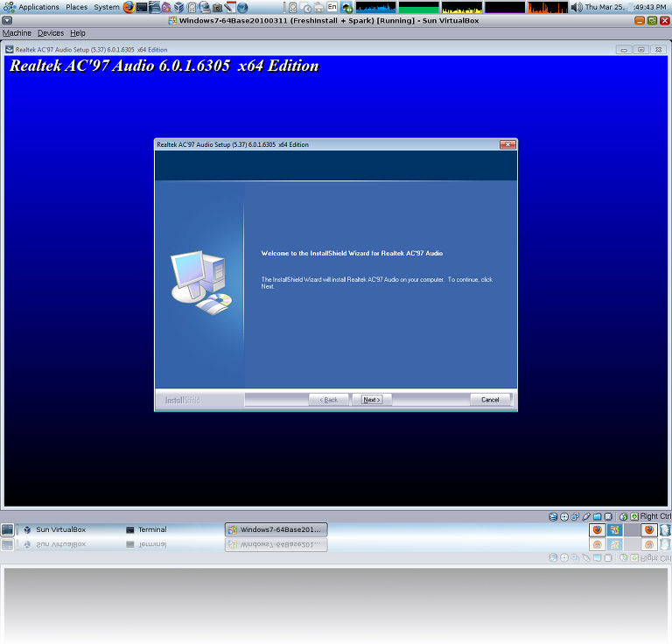The image size is (672, 644).
Task: Open Firefox from the top panel launcher
Action: [x=129, y=7]
